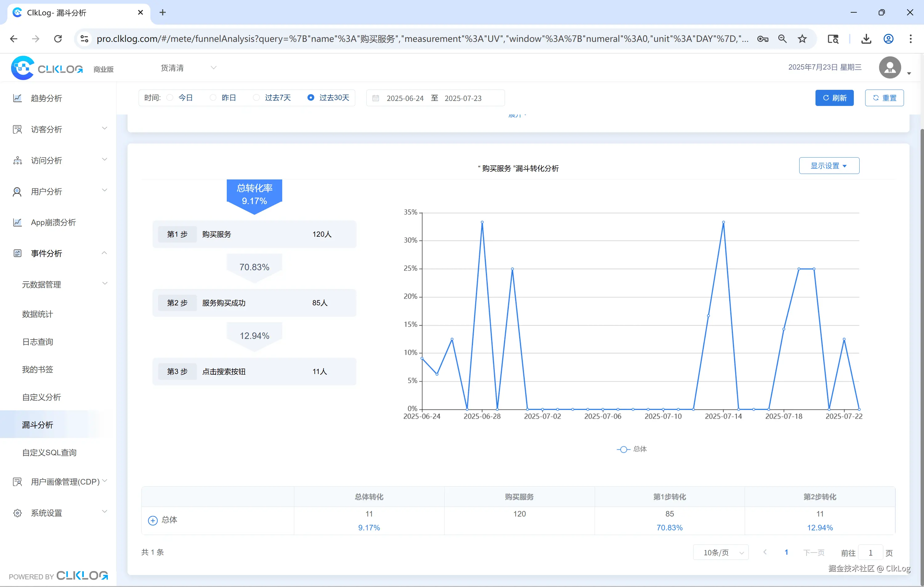
Task: Click the user avatar icon
Action: (890, 68)
